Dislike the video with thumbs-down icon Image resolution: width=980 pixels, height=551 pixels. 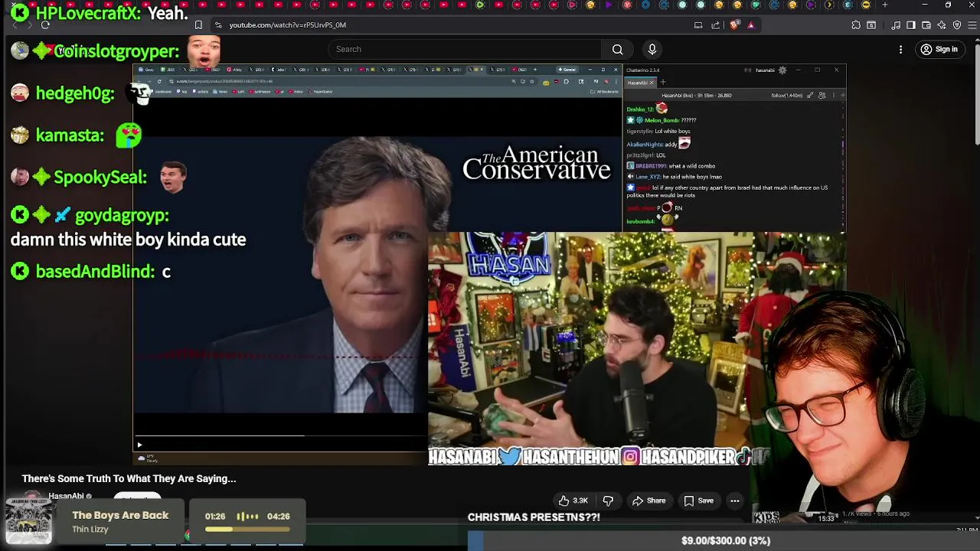click(608, 500)
